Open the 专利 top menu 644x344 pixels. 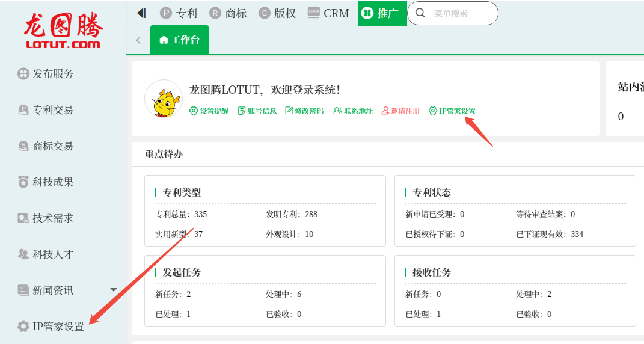click(x=179, y=13)
